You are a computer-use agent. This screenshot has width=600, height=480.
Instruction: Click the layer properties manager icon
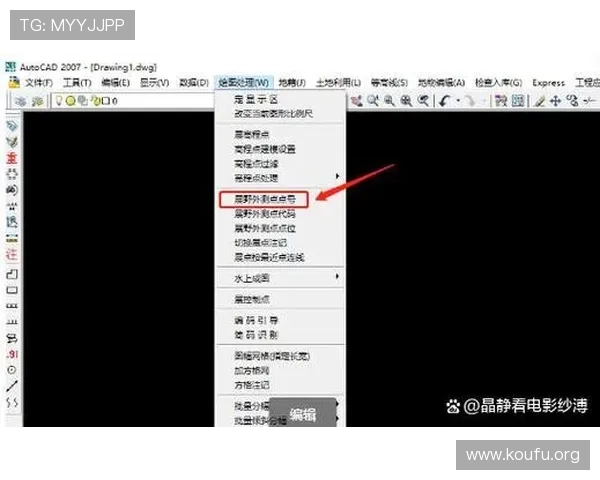(x=21, y=101)
